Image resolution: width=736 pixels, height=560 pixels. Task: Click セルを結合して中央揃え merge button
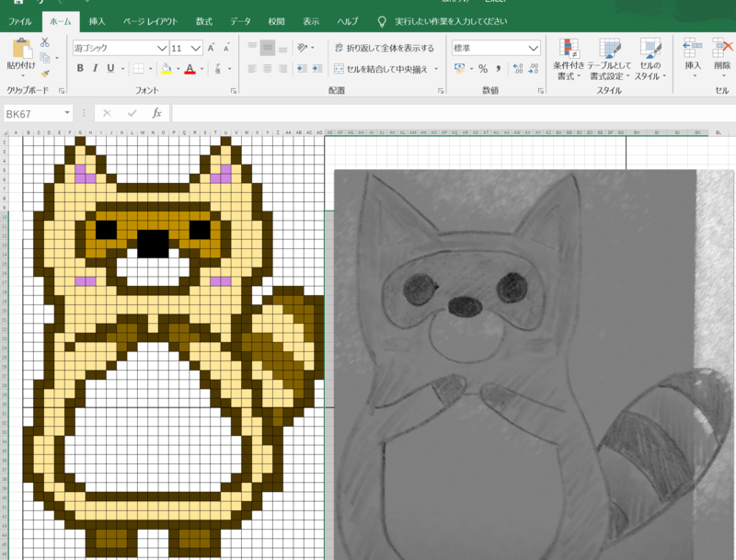pos(381,69)
